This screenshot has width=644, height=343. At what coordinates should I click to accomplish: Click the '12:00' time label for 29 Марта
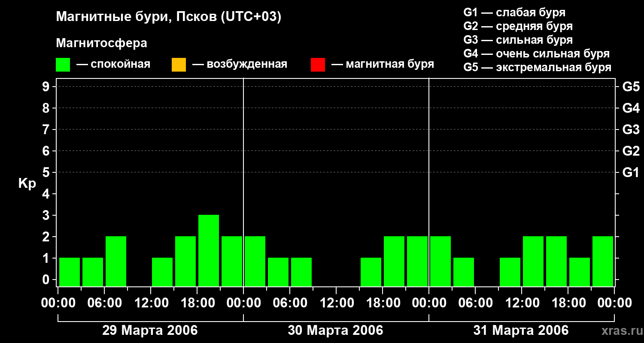[x=151, y=303]
